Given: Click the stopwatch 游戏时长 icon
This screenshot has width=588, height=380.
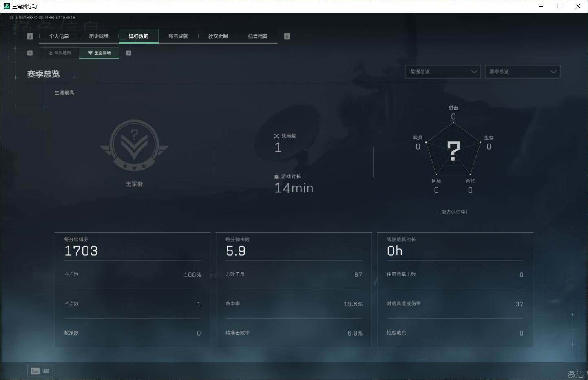Looking at the screenshot, I should click(x=276, y=177).
